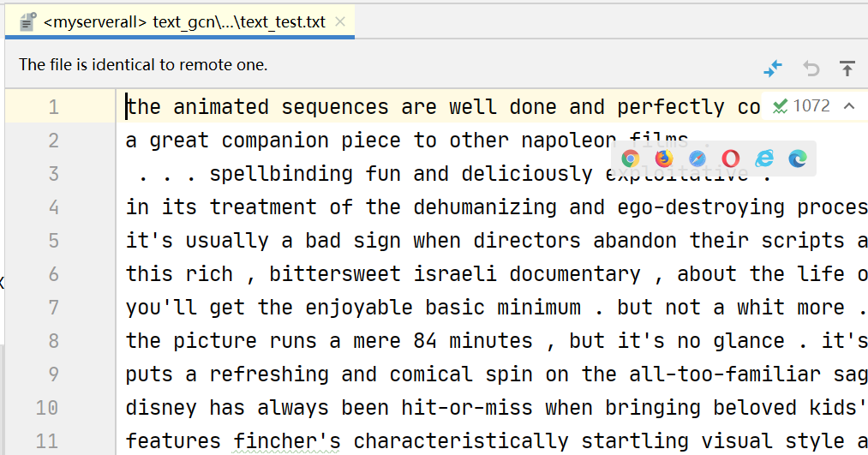The image size is (868, 455).
Task: Upload current file to remote host
Action: click(x=847, y=69)
